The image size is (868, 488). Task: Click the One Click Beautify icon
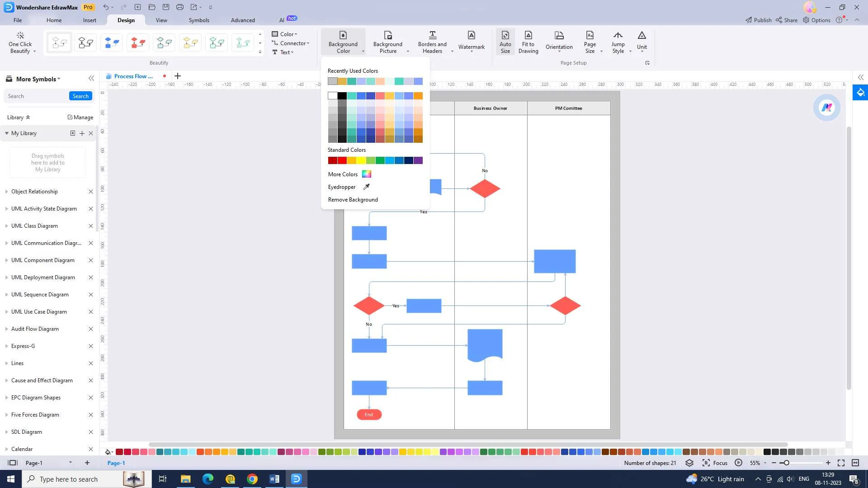pos(21,42)
